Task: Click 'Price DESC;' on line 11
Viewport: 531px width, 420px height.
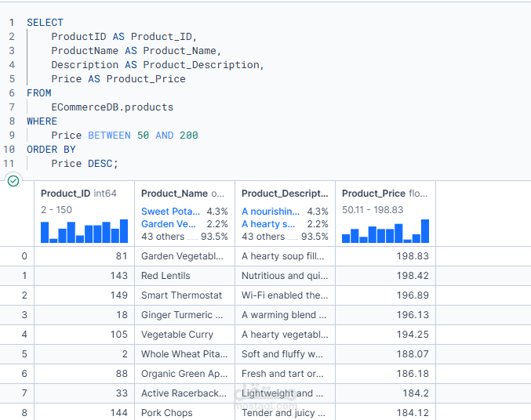Action: [85, 164]
